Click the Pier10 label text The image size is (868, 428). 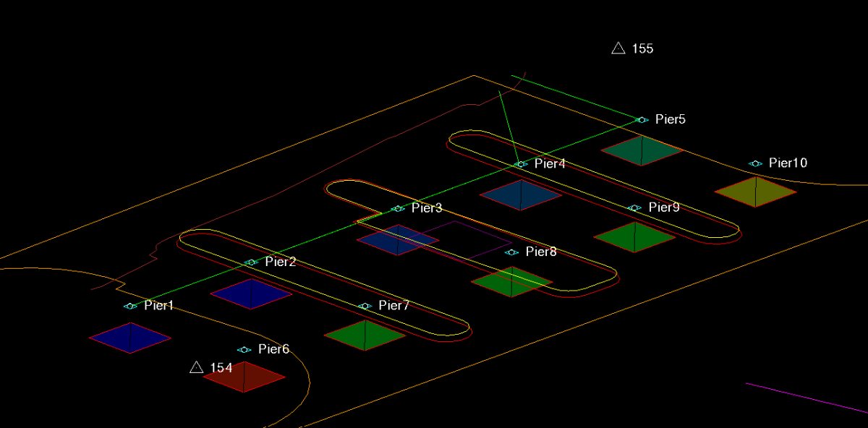(788, 163)
